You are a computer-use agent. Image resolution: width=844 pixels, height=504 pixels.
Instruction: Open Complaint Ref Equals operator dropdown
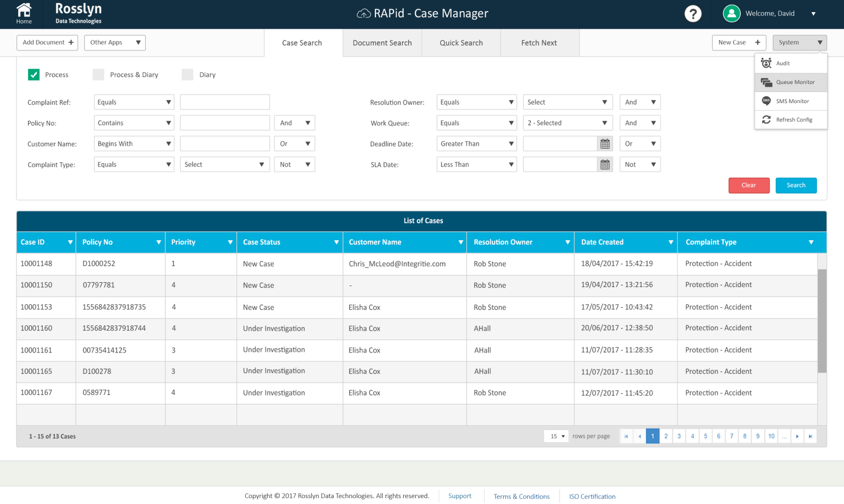coord(134,102)
